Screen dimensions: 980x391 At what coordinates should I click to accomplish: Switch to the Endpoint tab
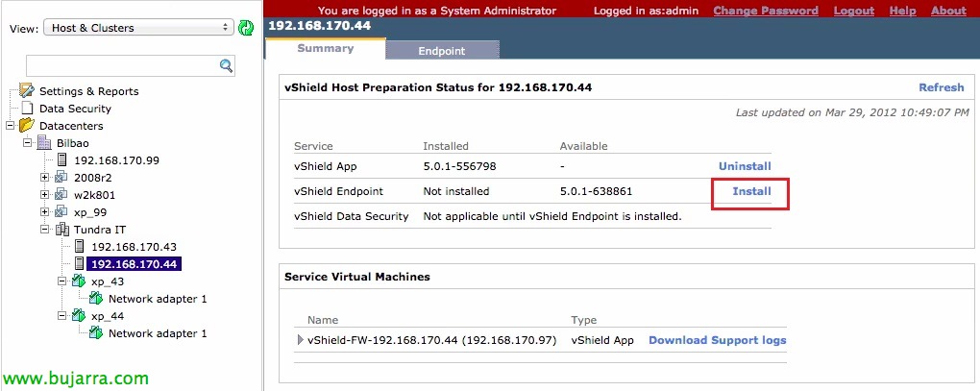442,51
